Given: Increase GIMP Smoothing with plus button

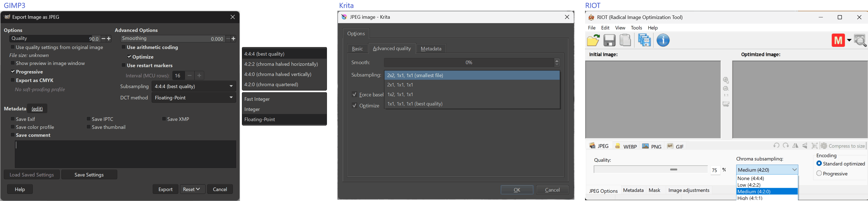Looking at the screenshot, I should (233, 39).
